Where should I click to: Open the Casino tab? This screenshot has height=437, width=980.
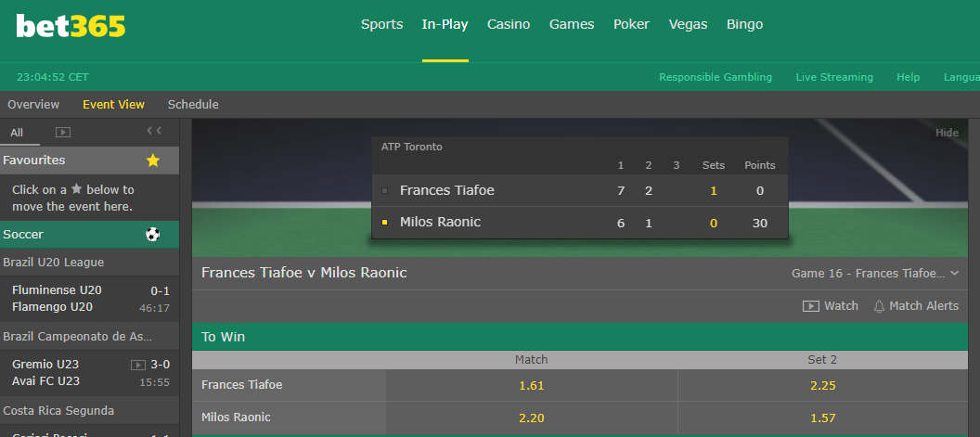(509, 25)
